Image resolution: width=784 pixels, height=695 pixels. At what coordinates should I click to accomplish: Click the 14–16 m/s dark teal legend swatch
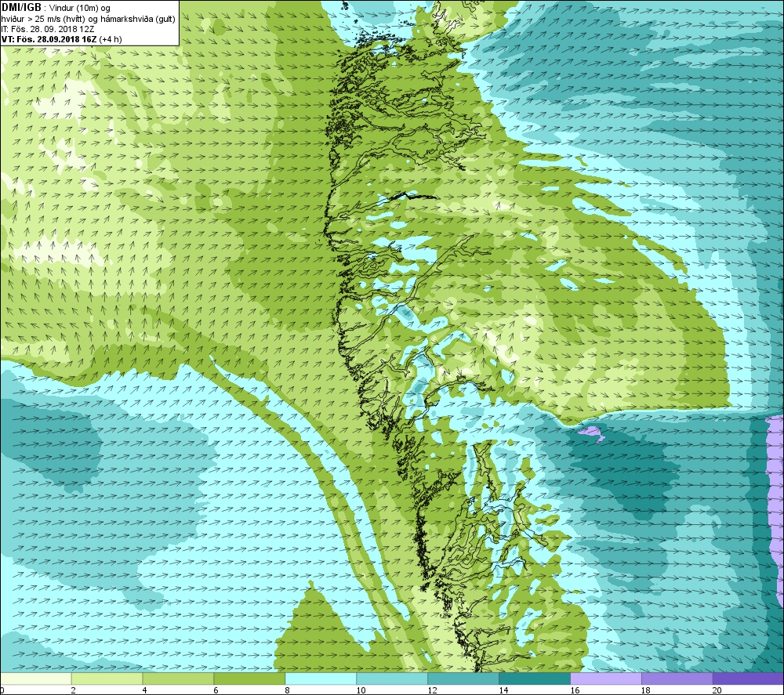pos(535,679)
